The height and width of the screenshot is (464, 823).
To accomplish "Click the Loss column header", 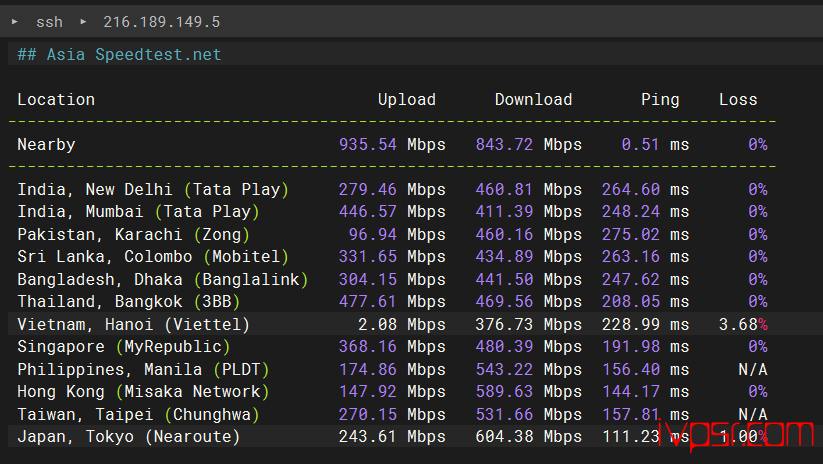I will click(x=738, y=99).
